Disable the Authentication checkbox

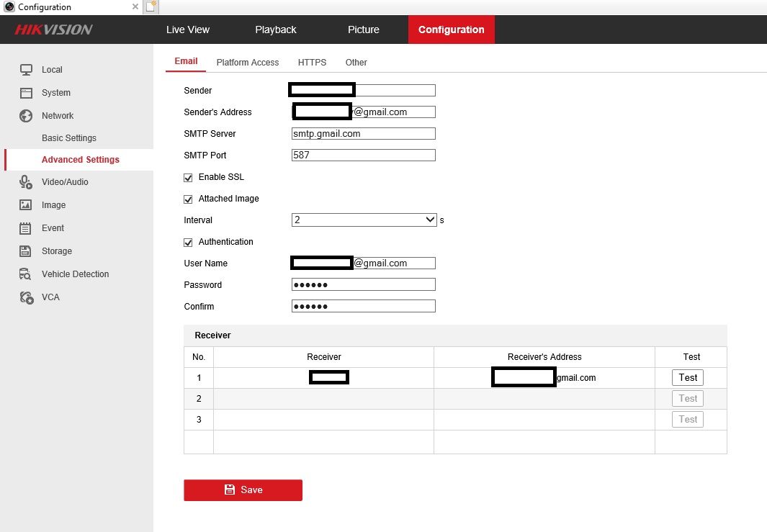coord(189,242)
